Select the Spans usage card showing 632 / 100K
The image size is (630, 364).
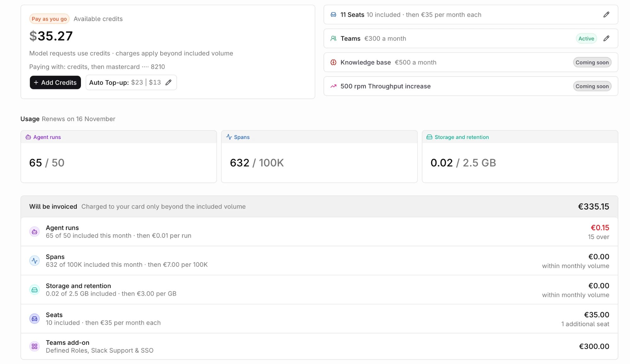(x=319, y=157)
